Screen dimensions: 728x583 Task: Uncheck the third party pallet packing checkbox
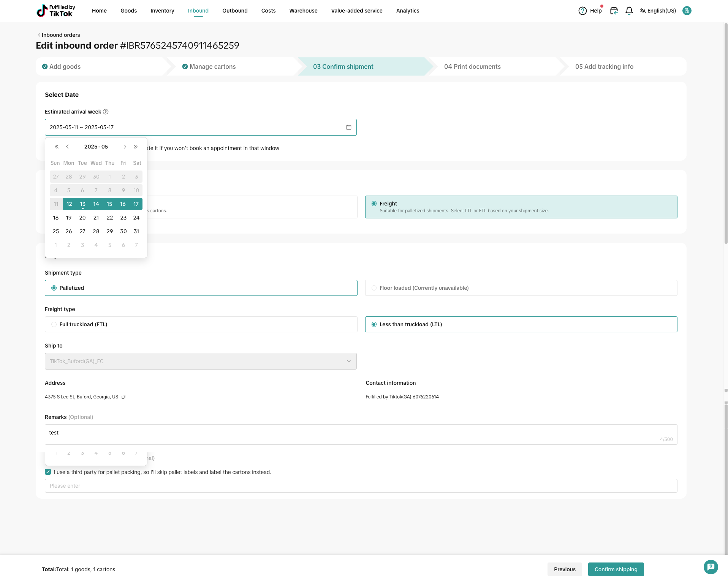coord(48,472)
